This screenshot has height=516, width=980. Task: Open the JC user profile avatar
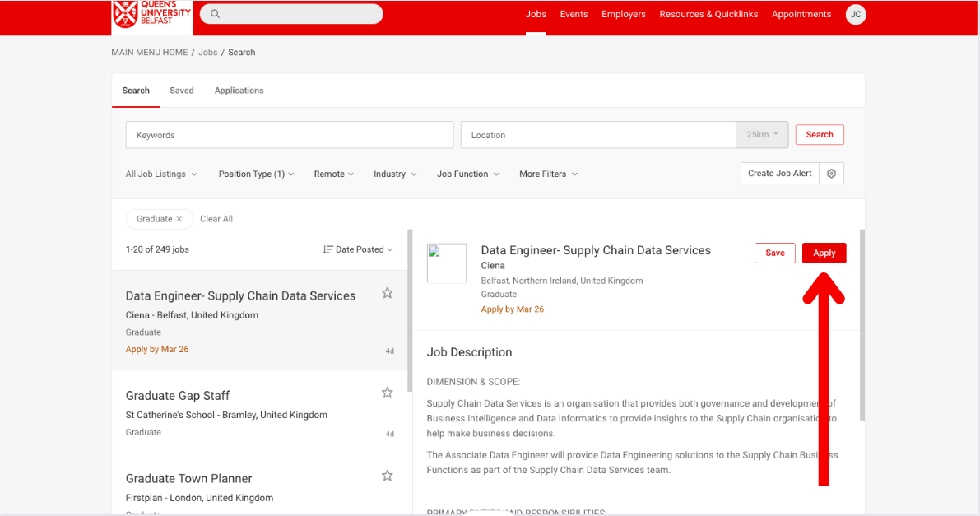coord(856,14)
